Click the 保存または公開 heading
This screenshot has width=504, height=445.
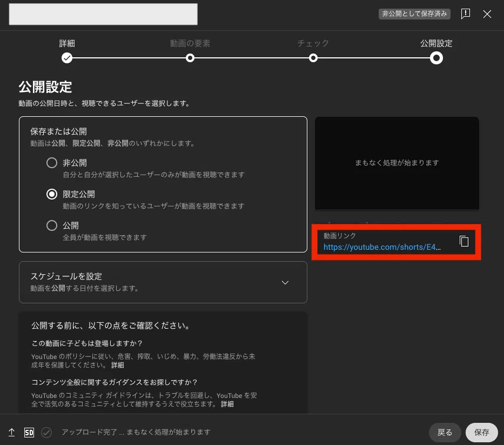[x=58, y=131]
